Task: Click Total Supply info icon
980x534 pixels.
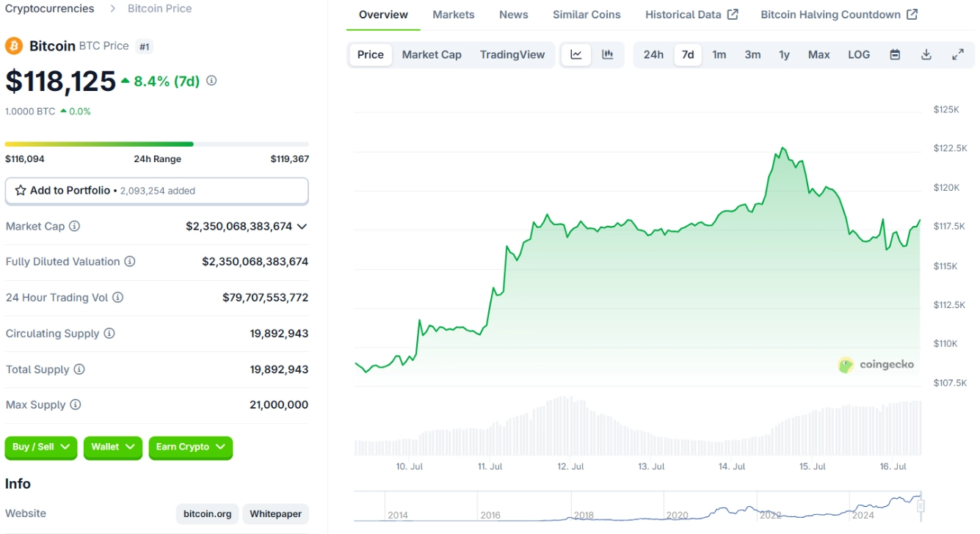Action: point(79,369)
